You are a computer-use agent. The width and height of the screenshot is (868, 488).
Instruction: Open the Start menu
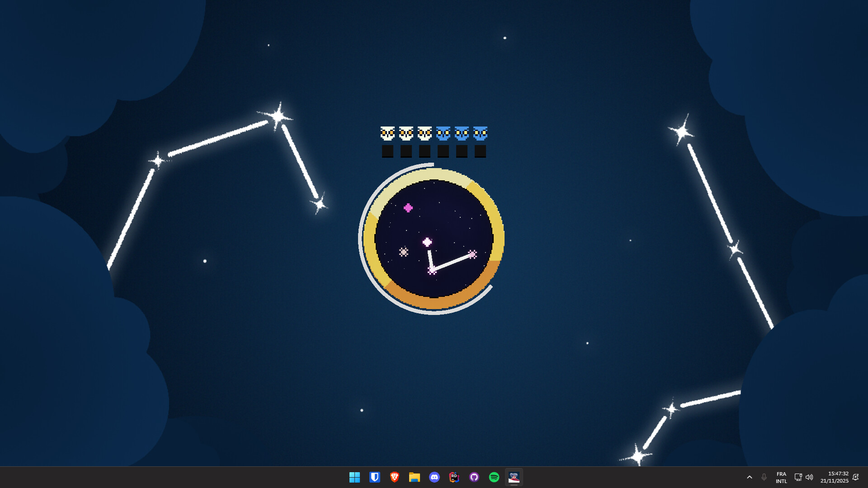pyautogui.click(x=355, y=477)
